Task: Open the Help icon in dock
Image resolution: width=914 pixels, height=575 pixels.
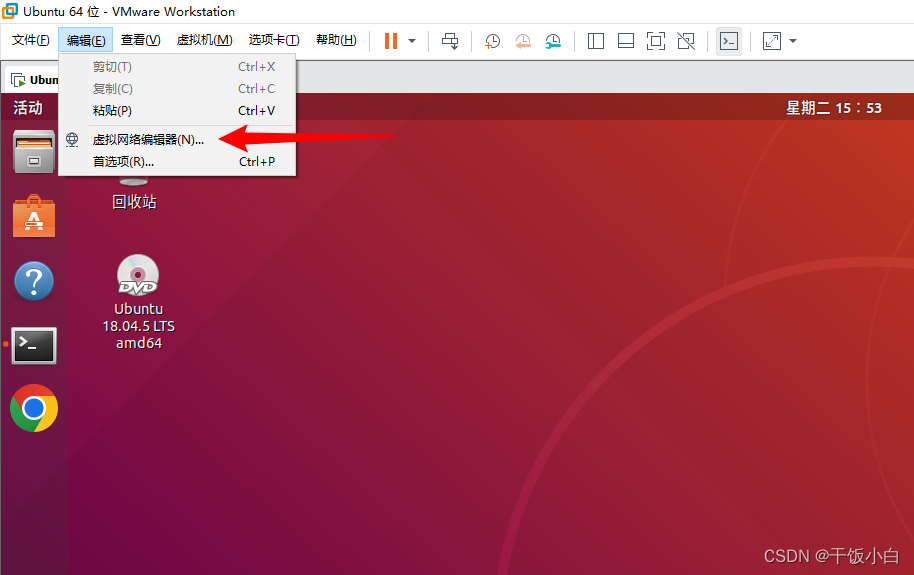Action: click(x=34, y=281)
